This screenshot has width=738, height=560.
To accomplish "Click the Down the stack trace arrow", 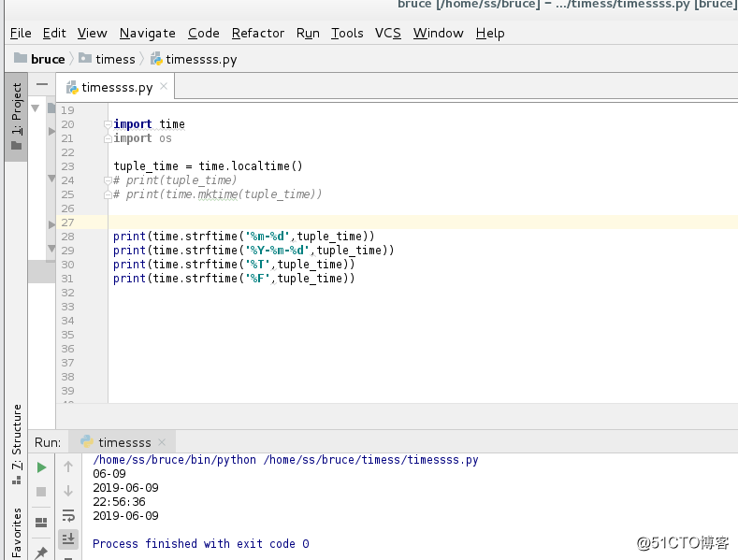I will [68, 491].
